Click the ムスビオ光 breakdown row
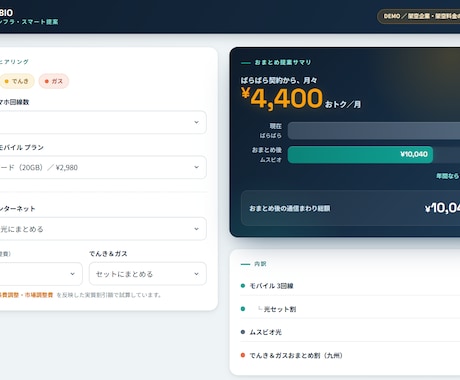Screen dimensions: 460x380 coord(350,332)
